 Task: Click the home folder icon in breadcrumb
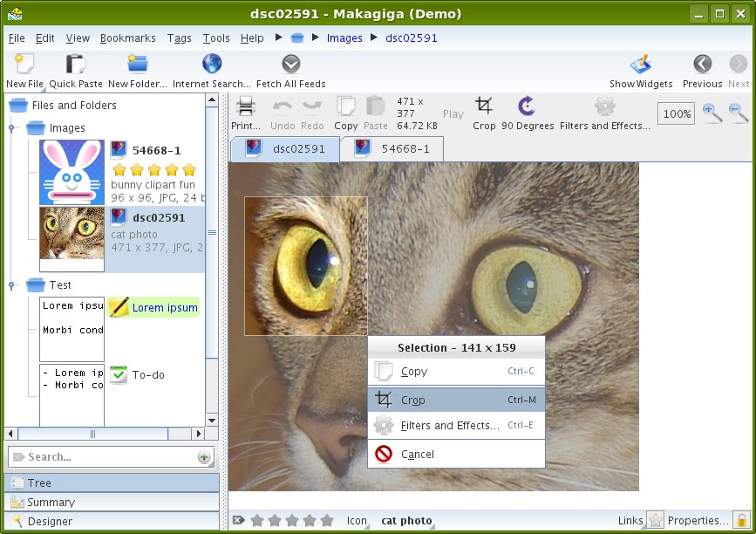point(297,38)
